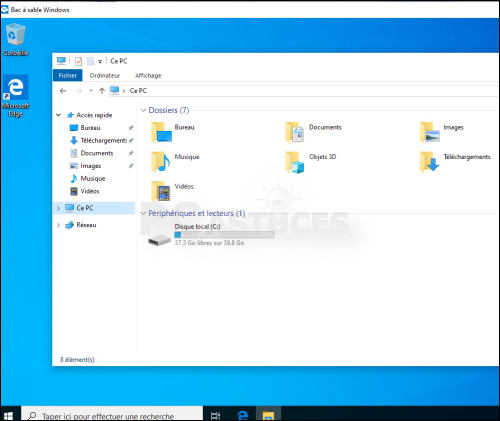This screenshot has width=500, height=421.
Task: Click the Properties checkmark icon in title bar
Action: 79,61
